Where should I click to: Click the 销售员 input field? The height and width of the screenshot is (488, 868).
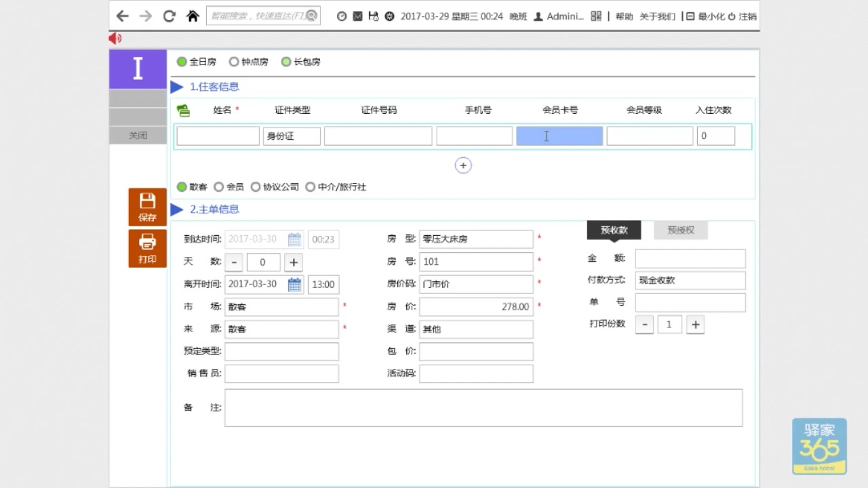pos(281,373)
